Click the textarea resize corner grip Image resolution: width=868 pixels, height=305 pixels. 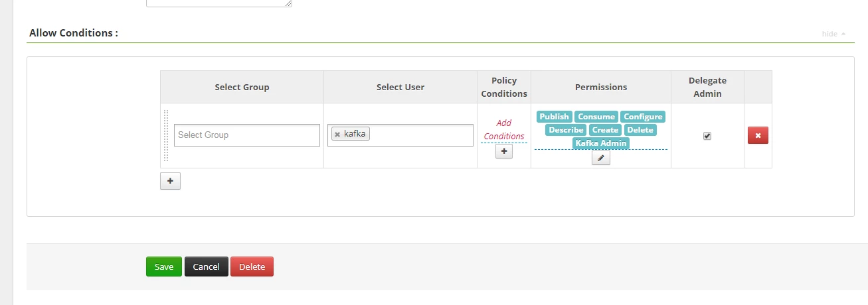point(288,3)
